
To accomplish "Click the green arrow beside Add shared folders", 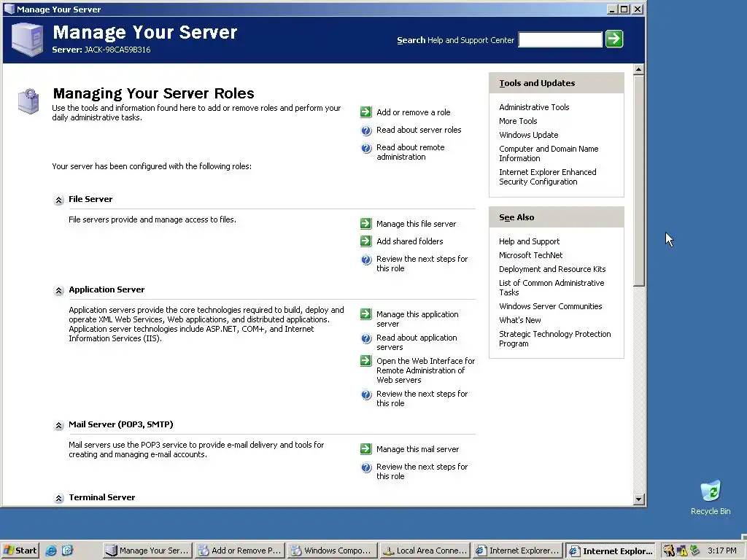I will point(366,241).
